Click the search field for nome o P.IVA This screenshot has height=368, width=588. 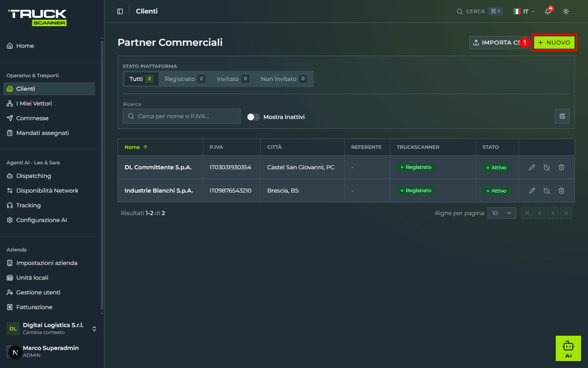point(182,116)
